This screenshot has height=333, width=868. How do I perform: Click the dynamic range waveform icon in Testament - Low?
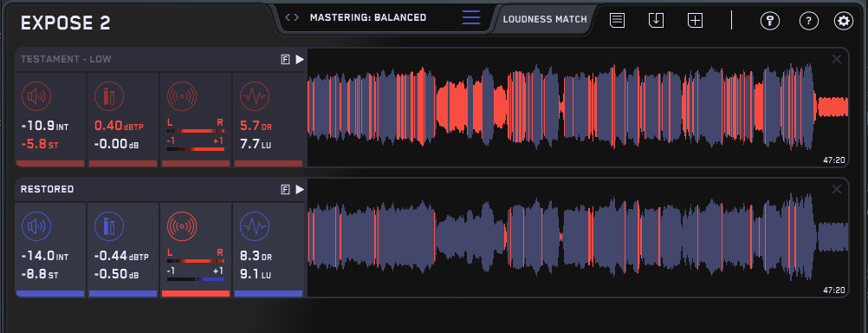(x=255, y=96)
